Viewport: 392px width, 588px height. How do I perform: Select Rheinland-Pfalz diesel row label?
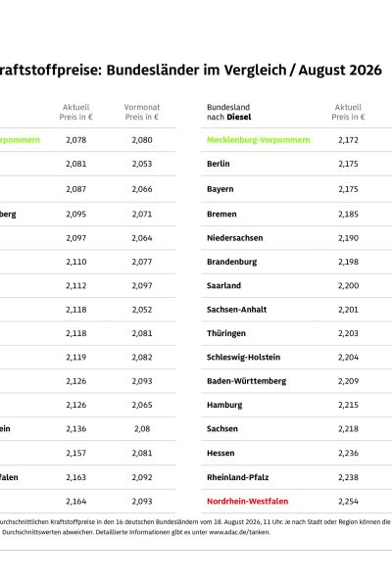[x=238, y=477]
